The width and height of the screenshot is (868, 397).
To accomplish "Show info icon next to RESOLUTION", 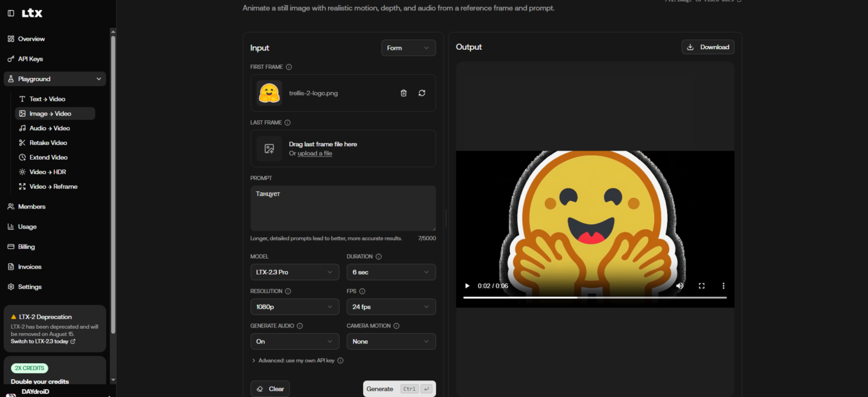I will pyautogui.click(x=288, y=291).
